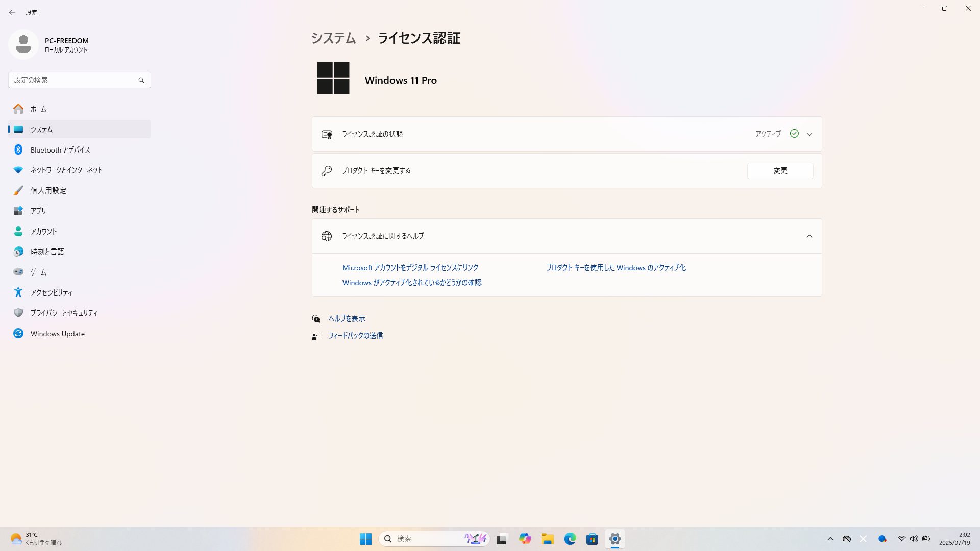The height and width of the screenshot is (551, 980).
Task: Collapse the ライセンス認証に関するヘルプ section
Action: tap(809, 236)
